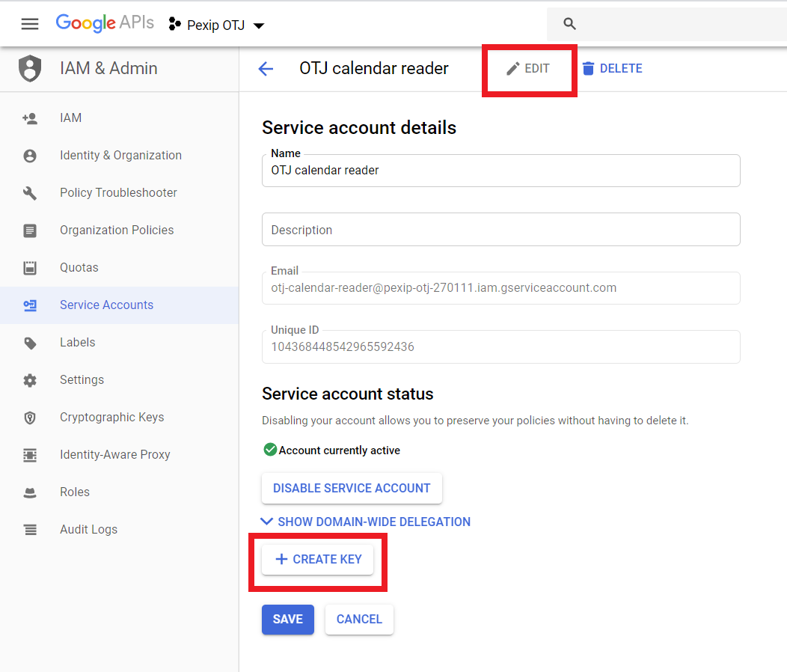Click the Cryptographic Keys shield icon
Image resolution: width=787 pixels, height=672 pixels.
30,418
